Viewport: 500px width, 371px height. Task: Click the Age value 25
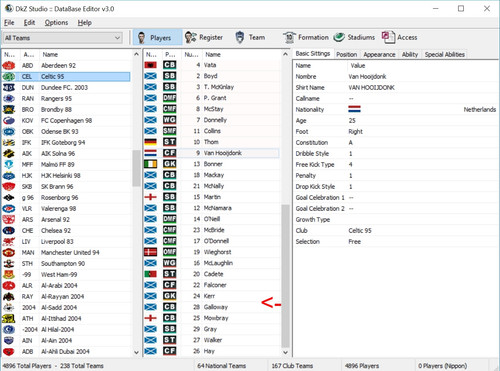[x=352, y=121]
